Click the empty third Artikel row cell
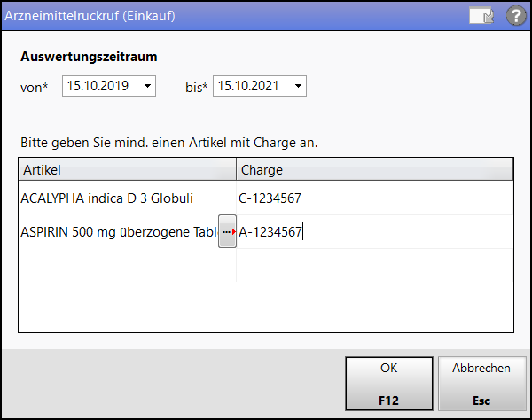Screen dimensions: 532x420 click(127, 265)
